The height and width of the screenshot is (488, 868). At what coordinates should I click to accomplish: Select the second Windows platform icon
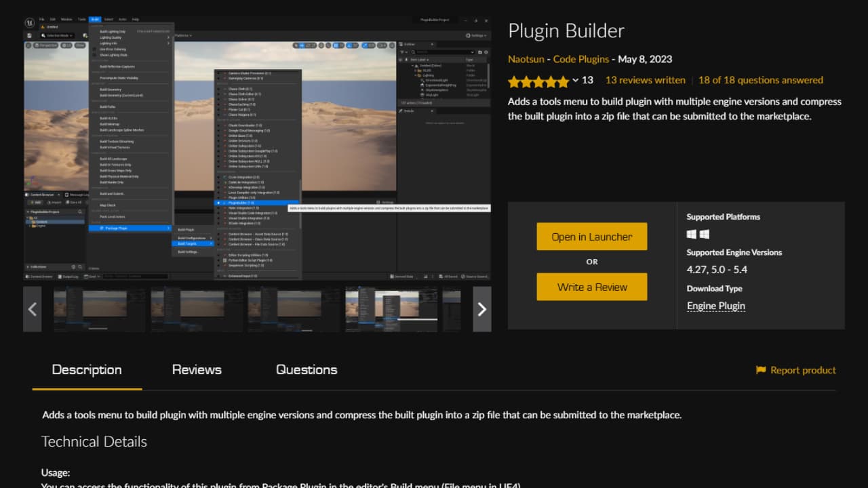(703, 234)
